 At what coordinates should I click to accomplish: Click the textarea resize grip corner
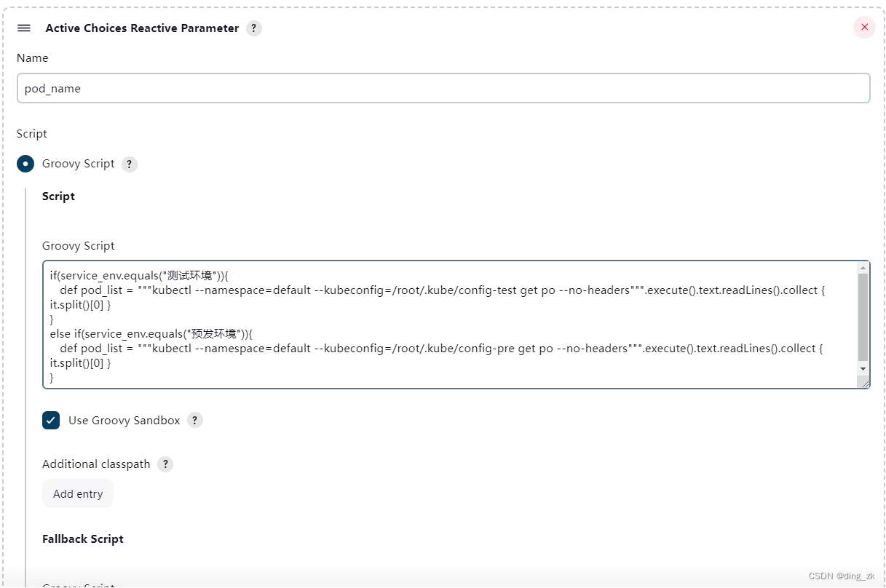(863, 382)
